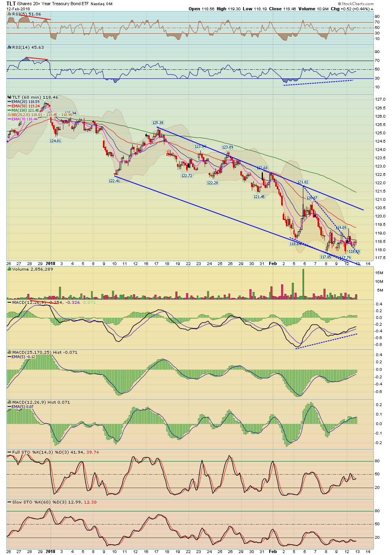Viewport: 392px width, 555px height.
Task: Click the EMA(5) -0.12 legend entry
Action: click(x=23, y=357)
